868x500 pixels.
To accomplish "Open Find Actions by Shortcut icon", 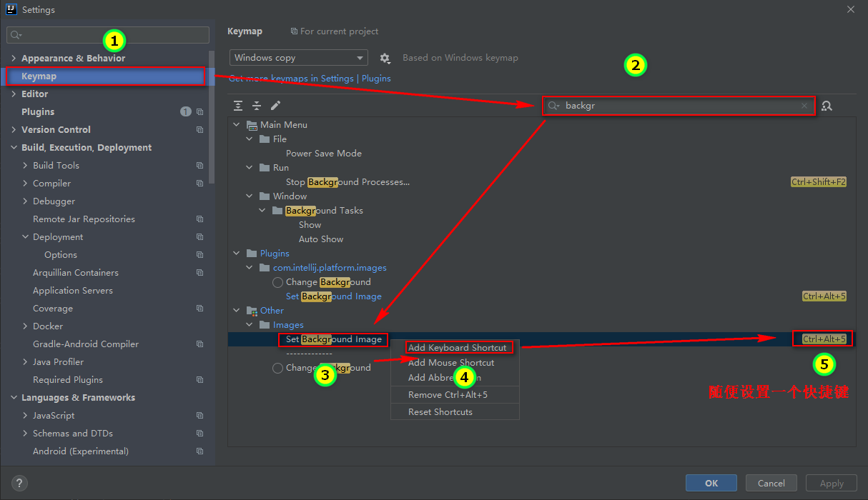I will [827, 106].
